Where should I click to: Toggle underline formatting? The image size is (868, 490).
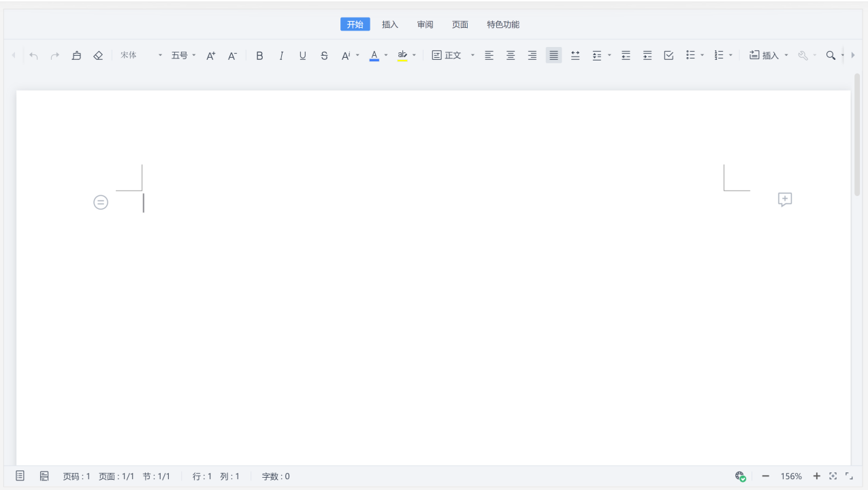click(303, 56)
